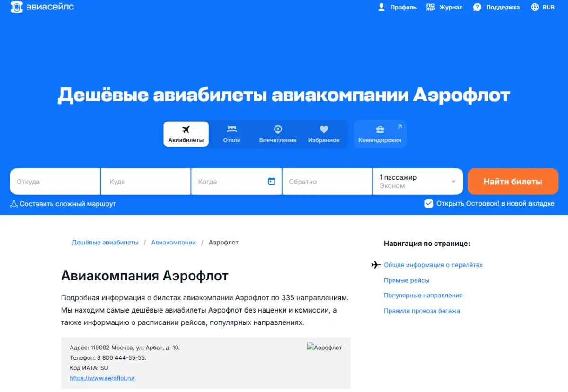Toggle the Открыть Островок! в новой вкладке checkbox

click(x=429, y=203)
